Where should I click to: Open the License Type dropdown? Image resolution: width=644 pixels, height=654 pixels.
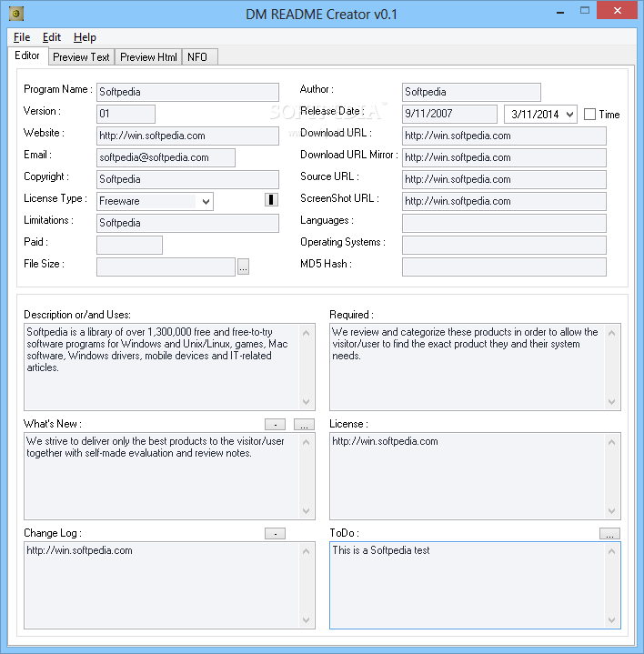pyautogui.click(x=206, y=201)
